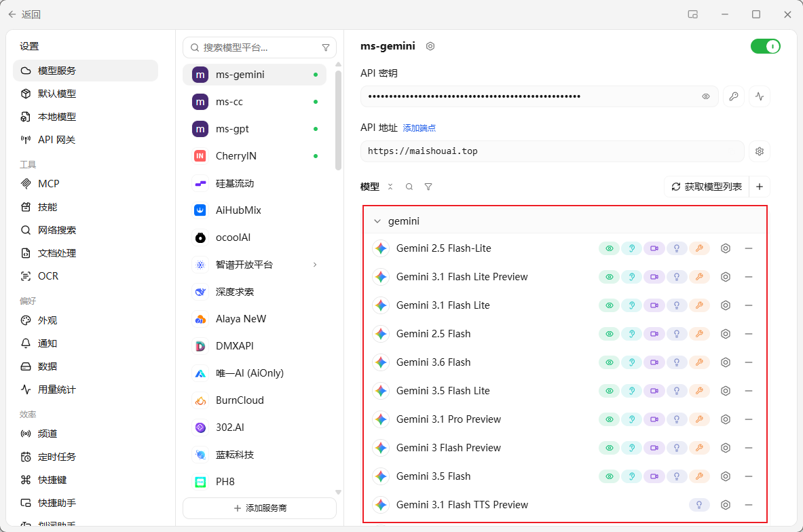Viewport: 803px width, 532px height.
Task: Click vision tag on Gemini 2.5 Flash-Lite
Action: pos(609,248)
